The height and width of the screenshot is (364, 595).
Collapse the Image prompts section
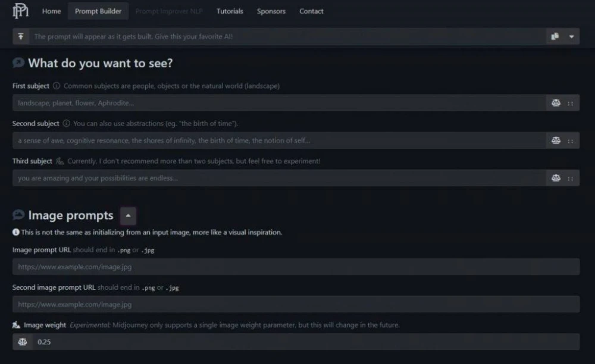pyautogui.click(x=128, y=215)
